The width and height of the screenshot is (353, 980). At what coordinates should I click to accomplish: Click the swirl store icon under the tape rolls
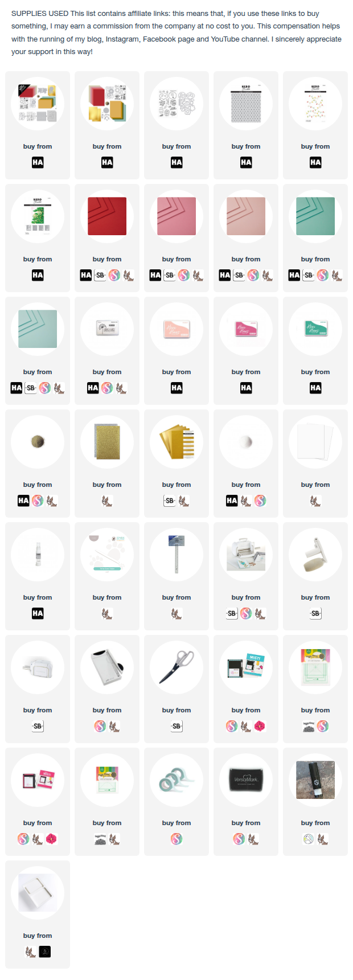point(176,839)
